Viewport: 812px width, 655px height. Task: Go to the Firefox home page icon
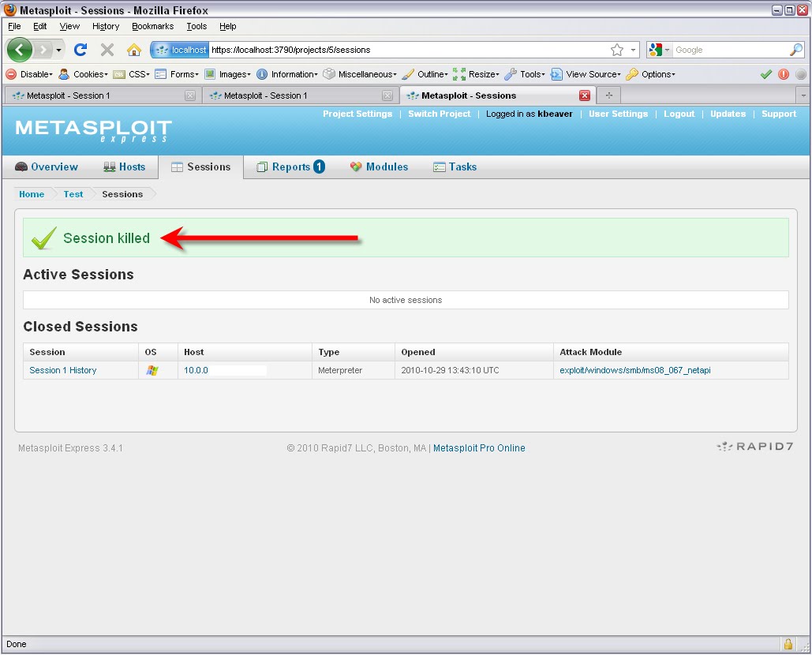pos(133,50)
